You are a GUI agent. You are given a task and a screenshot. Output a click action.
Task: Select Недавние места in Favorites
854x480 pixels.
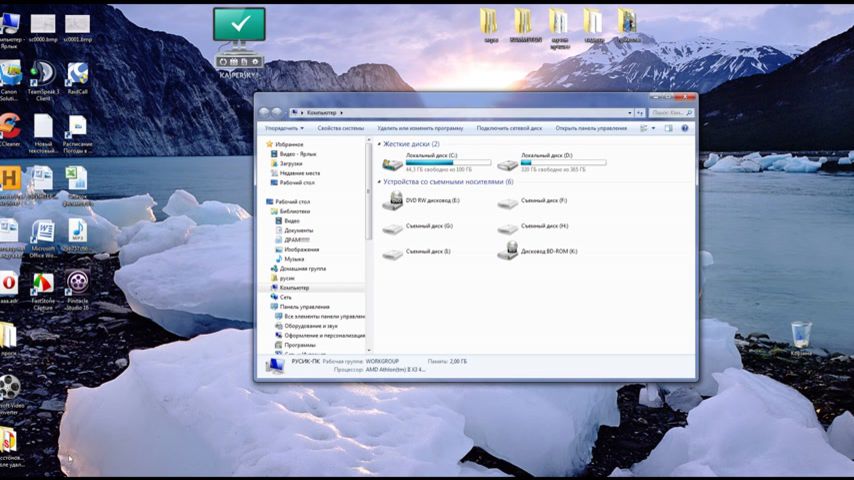[x=300, y=173]
